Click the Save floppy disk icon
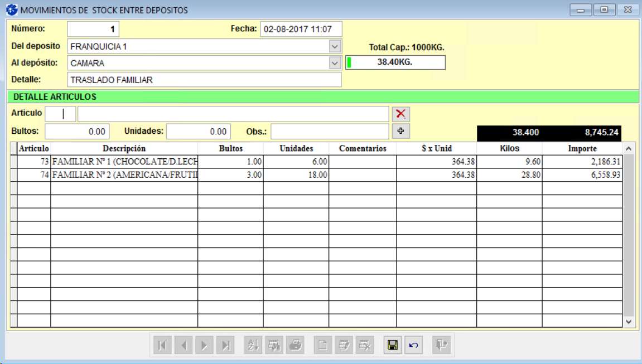 393,346
